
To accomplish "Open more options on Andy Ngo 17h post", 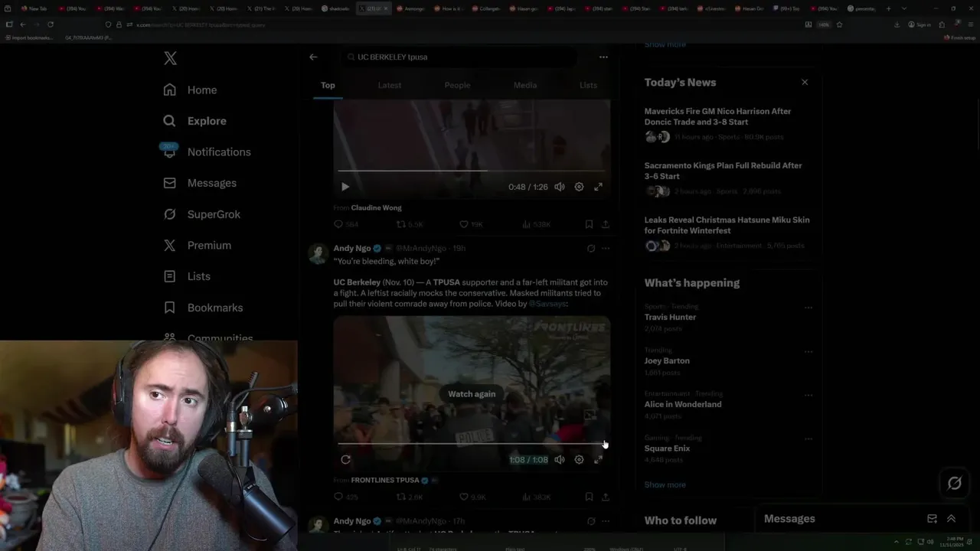I will point(606,521).
